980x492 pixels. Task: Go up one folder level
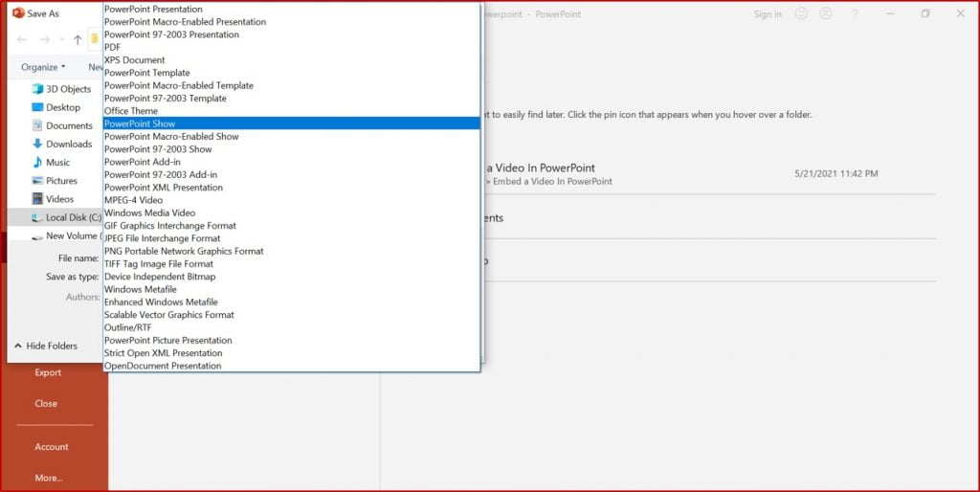point(78,39)
